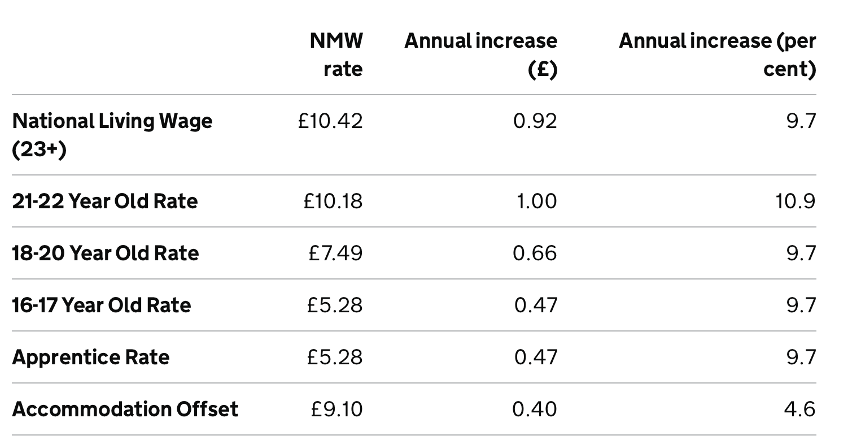
Task: Click the £10.42 rate value
Action: click(330, 121)
